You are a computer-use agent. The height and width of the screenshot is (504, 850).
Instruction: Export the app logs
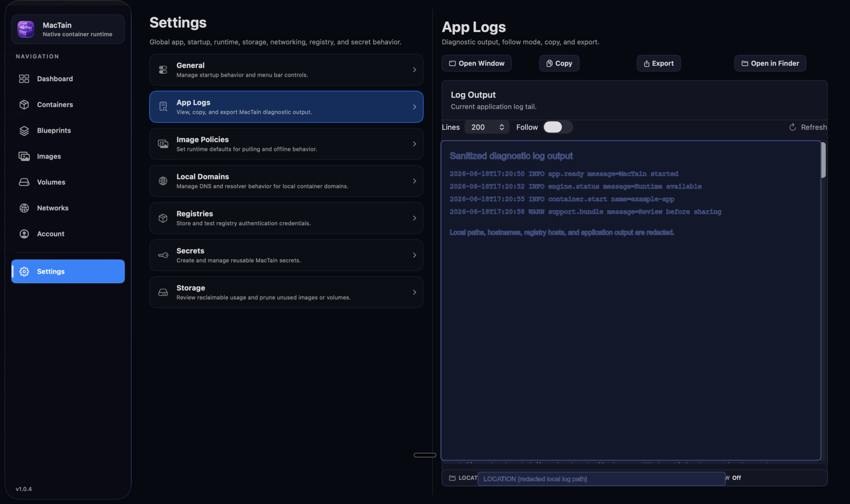coord(659,63)
